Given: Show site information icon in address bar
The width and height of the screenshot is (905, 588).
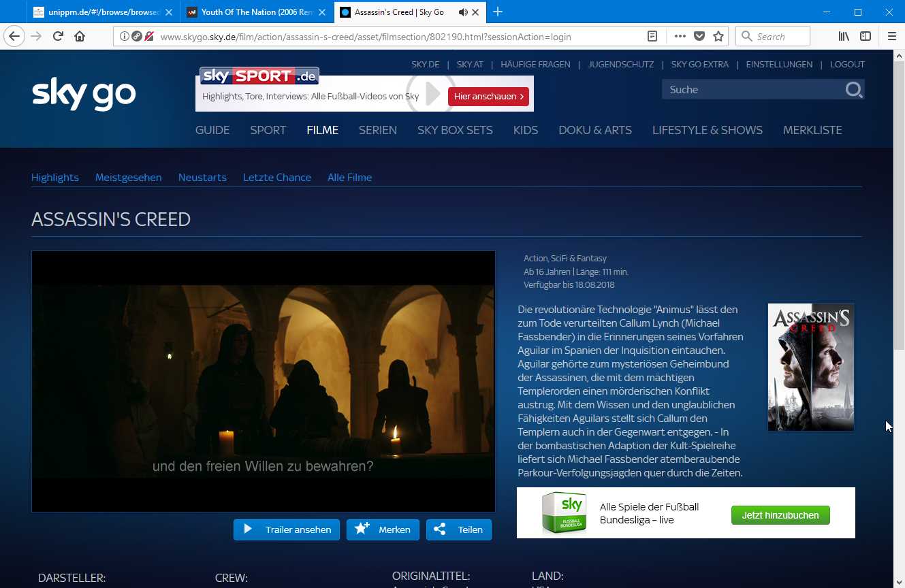Looking at the screenshot, I should 125,36.
